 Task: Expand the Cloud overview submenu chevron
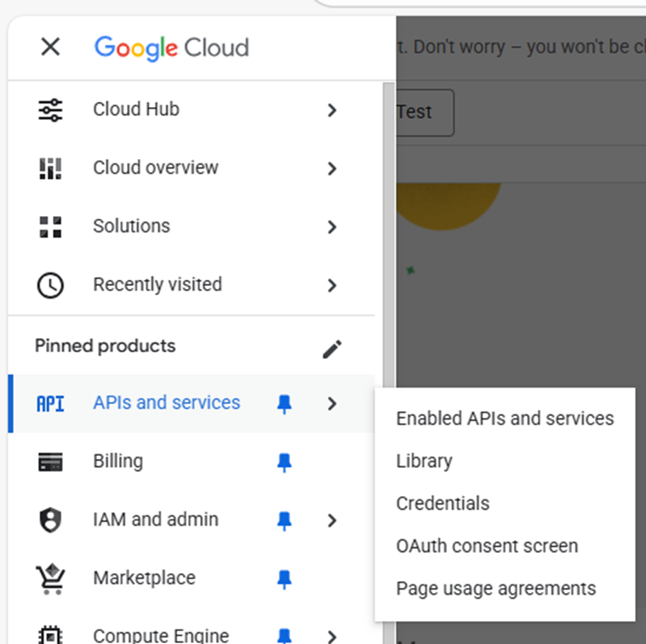[332, 168]
